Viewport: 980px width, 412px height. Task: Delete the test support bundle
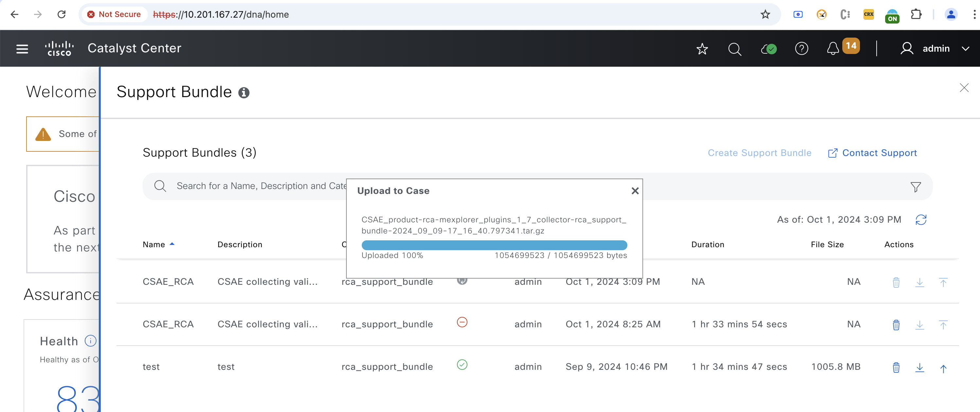(x=896, y=368)
